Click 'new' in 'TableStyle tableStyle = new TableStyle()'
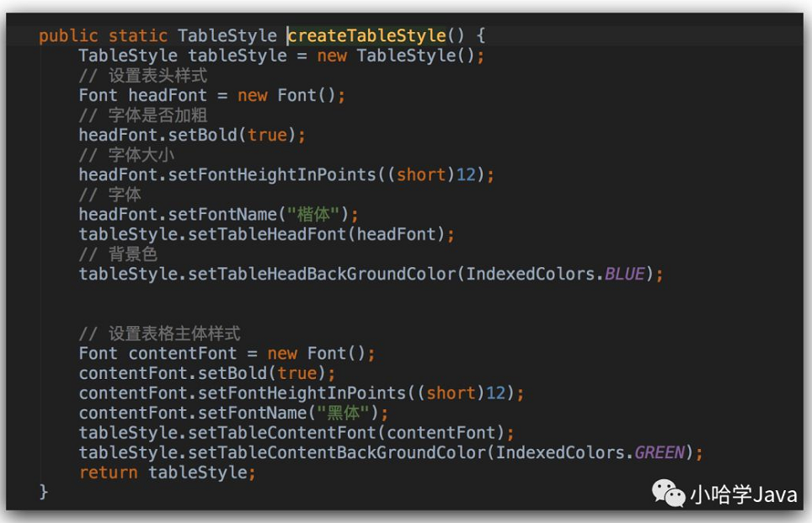 click(332, 56)
